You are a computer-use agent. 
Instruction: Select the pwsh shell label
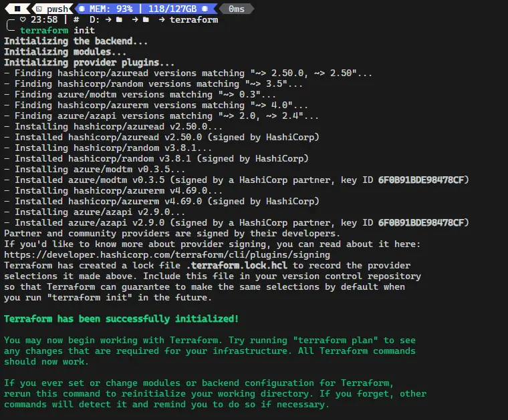point(58,9)
